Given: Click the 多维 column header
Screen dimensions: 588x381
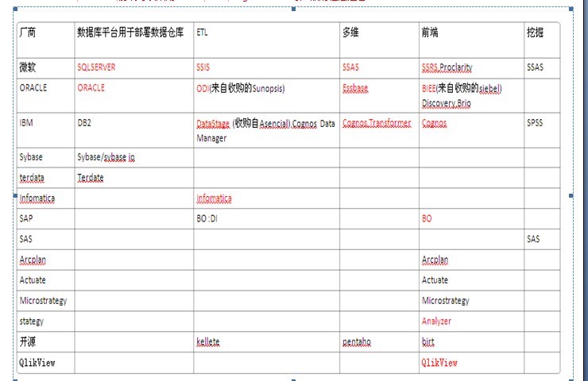Looking at the screenshot, I should [x=379, y=40].
